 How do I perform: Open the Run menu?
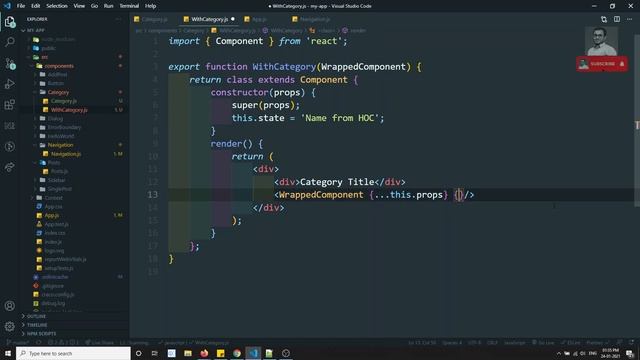pos(109,6)
